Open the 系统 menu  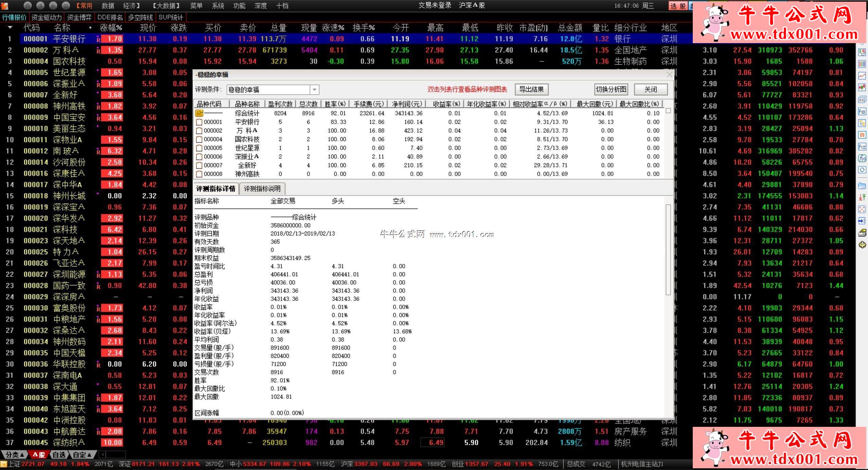[x=218, y=6]
